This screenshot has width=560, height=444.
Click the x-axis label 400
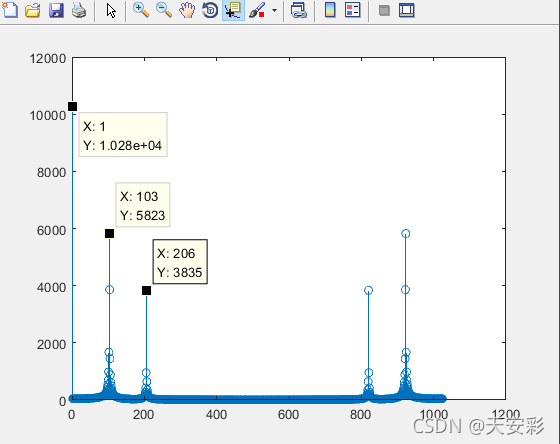[216, 415]
